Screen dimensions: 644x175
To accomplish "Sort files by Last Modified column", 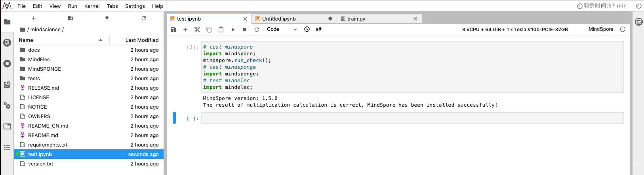I will pos(137,40).
